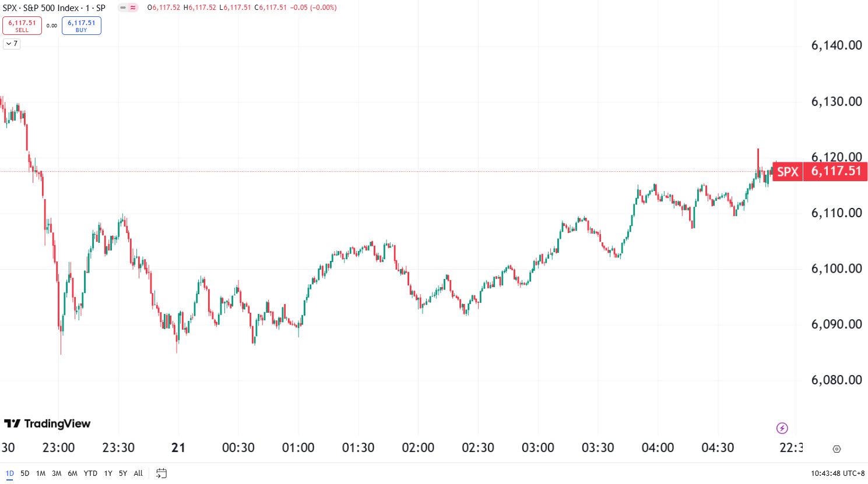Viewport: 868px width, 484px height.
Task: Toggle the 1D timeframe
Action: pos(10,473)
